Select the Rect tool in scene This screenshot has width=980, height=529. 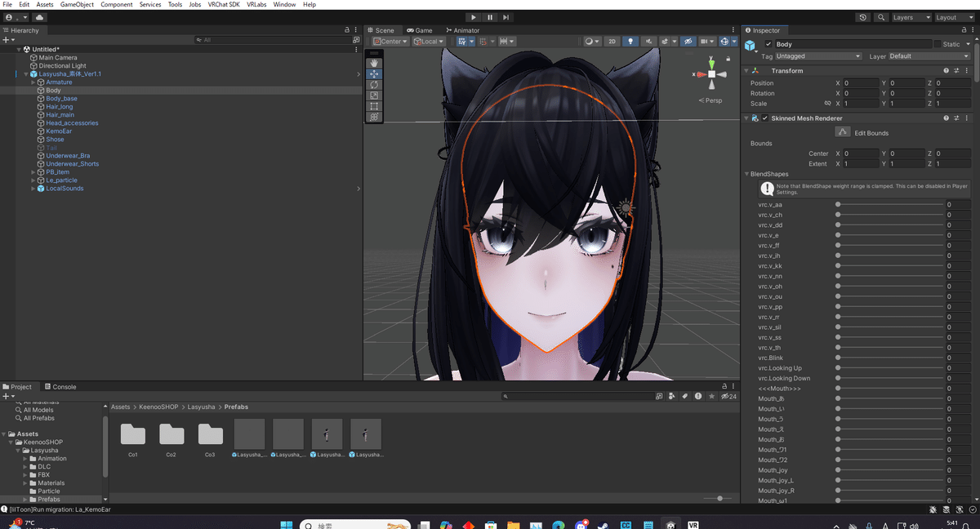(374, 106)
